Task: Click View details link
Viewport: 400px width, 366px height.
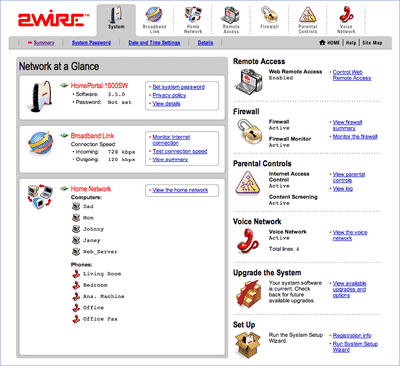Action: coord(166,104)
